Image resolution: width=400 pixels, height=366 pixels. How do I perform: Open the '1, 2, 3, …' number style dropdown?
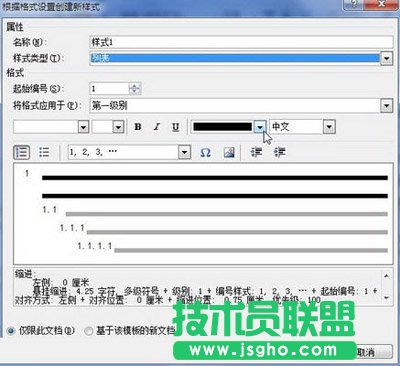coord(184,152)
